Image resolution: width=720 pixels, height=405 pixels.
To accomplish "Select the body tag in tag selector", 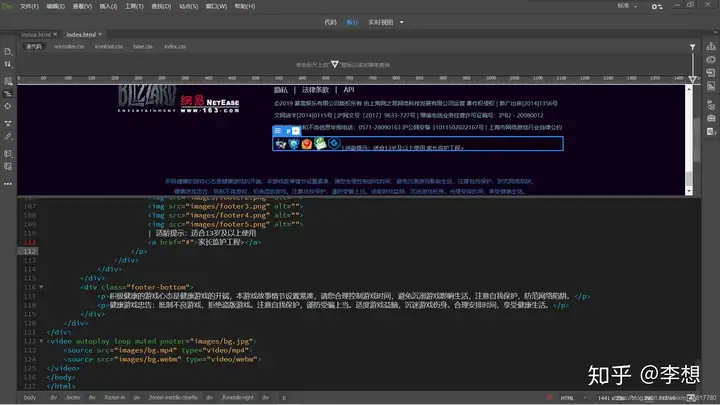I will (30, 398).
